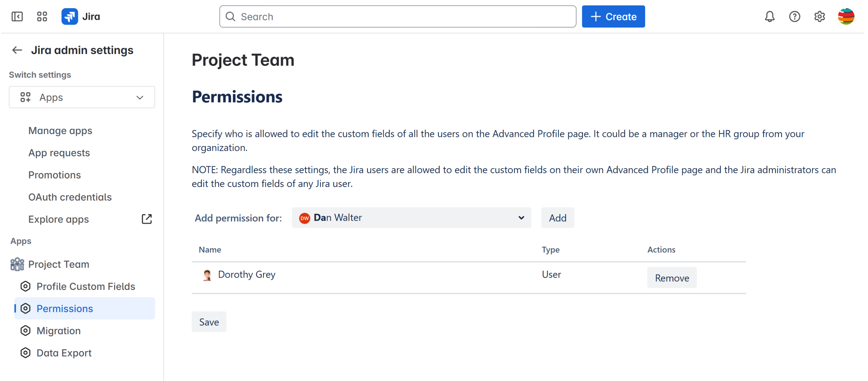Open the settings gear icon
Viewport: 868px width, 381px height.
click(819, 17)
